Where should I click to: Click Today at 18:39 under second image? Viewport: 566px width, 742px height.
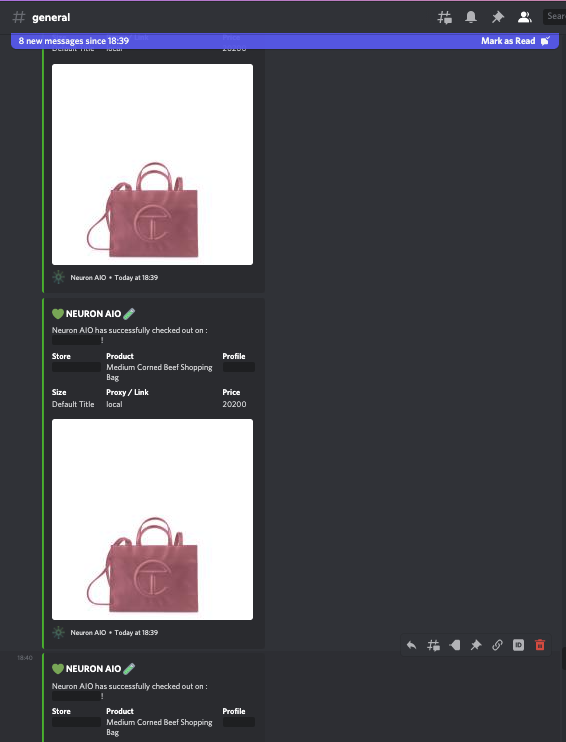[x=136, y=632]
